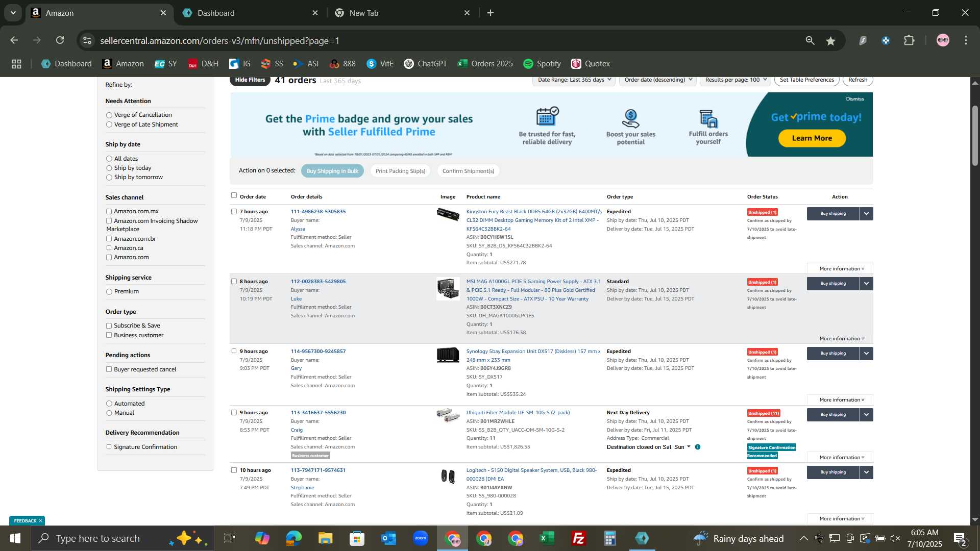
Task: Open the D&H bookmark
Action: (203, 64)
